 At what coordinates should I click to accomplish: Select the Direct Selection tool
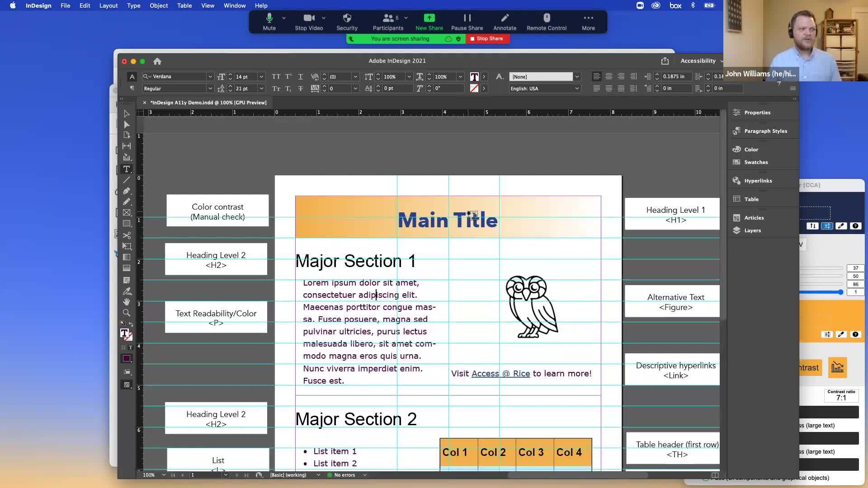(x=127, y=125)
